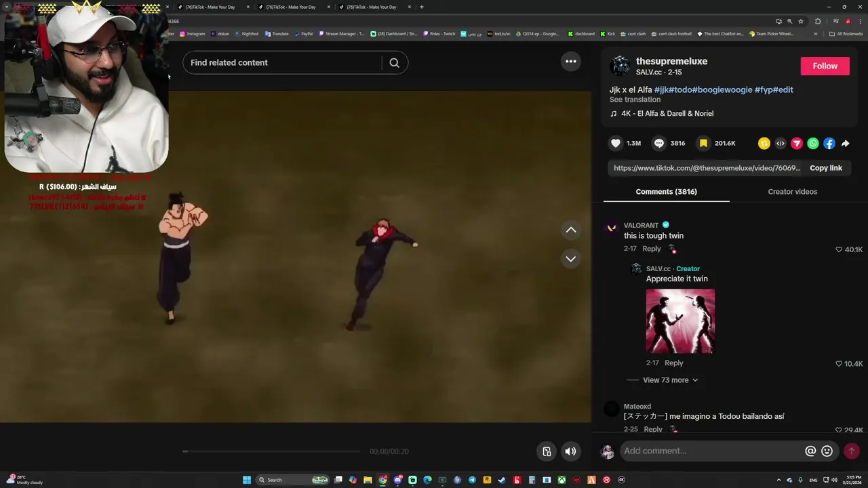The image size is (868, 488).
Task: Like the VALORANT comment
Action: pyautogui.click(x=839, y=249)
